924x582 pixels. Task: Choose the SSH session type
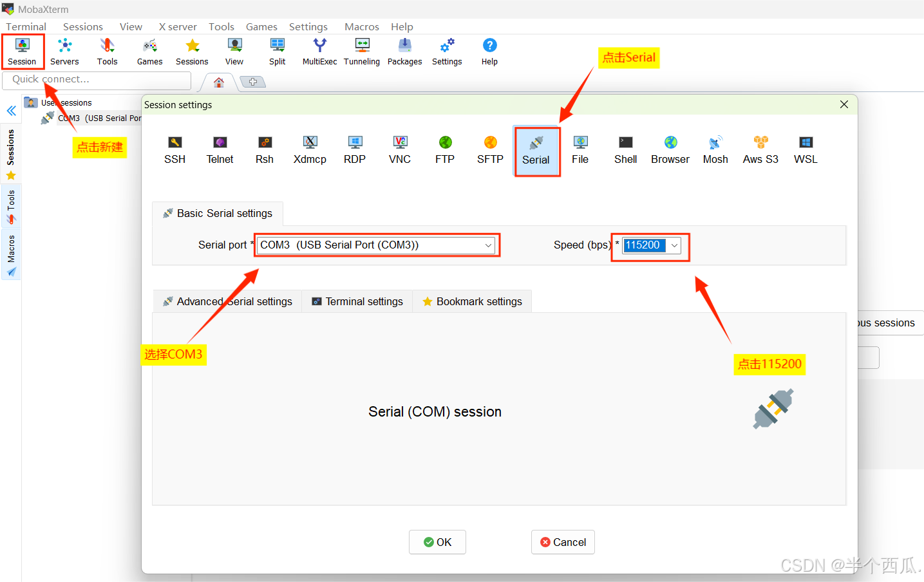[174, 150]
